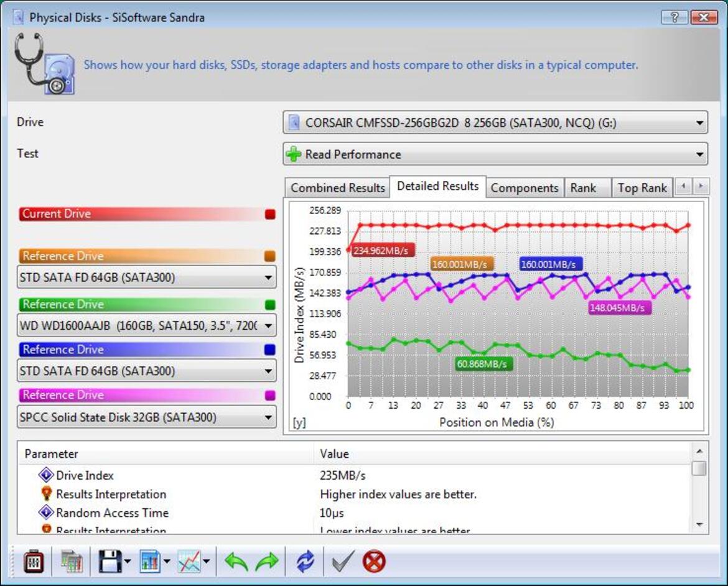The width and height of the screenshot is (728, 586).
Task: Open the Test type dropdown
Action: (699, 155)
